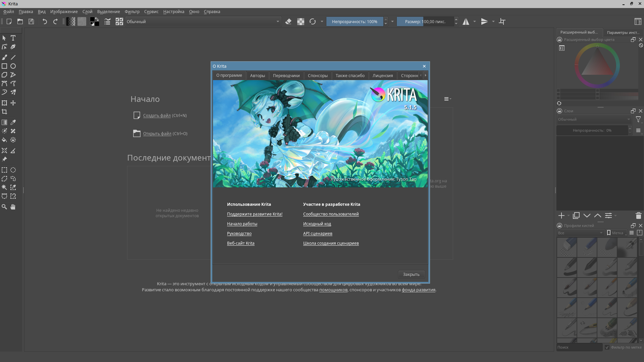Select the Text tool in toolbox
644x362 pixels.
[x=13, y=38]
